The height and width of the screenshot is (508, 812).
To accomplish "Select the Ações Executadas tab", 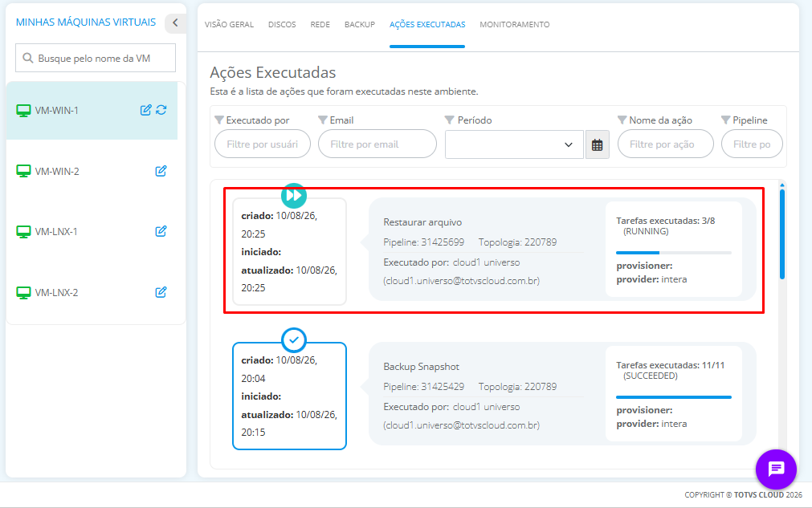I will 427,24.
